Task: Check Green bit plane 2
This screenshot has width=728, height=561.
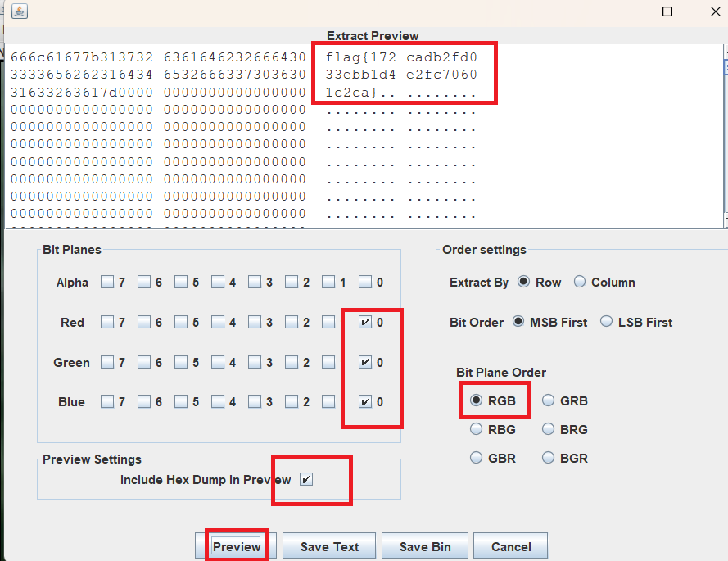Action: (292, 362)
